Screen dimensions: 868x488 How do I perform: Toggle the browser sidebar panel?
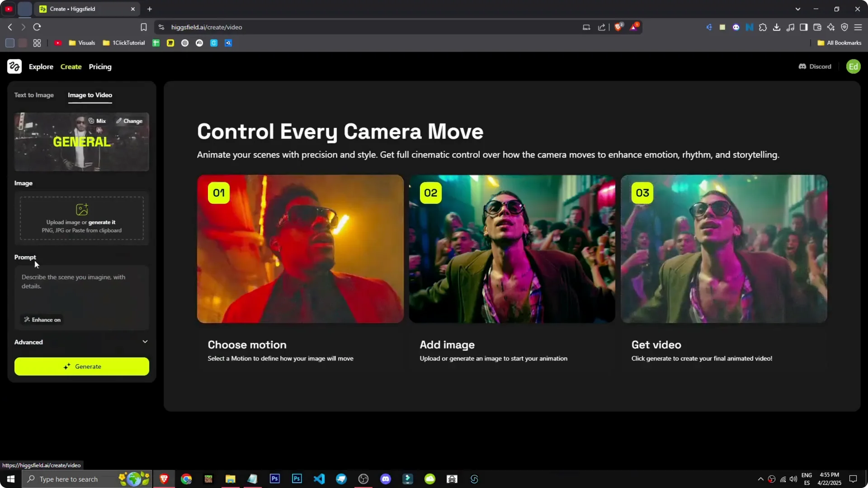click(x=804, y=27)
